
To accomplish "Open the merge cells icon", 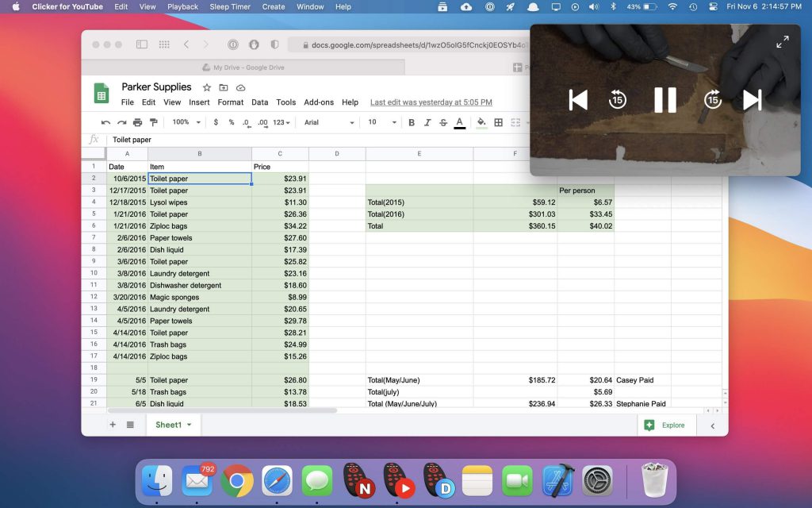I will click(517, 122).
